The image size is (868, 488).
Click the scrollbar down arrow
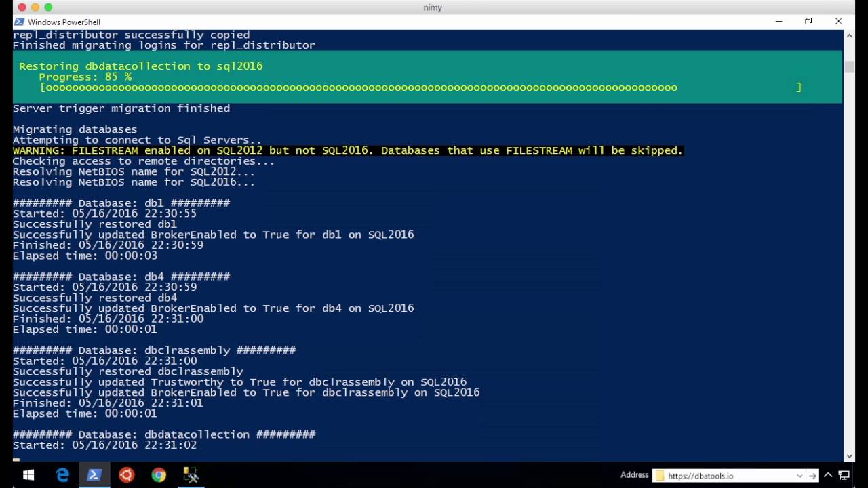pyautogui.click(x=850, y=456)
